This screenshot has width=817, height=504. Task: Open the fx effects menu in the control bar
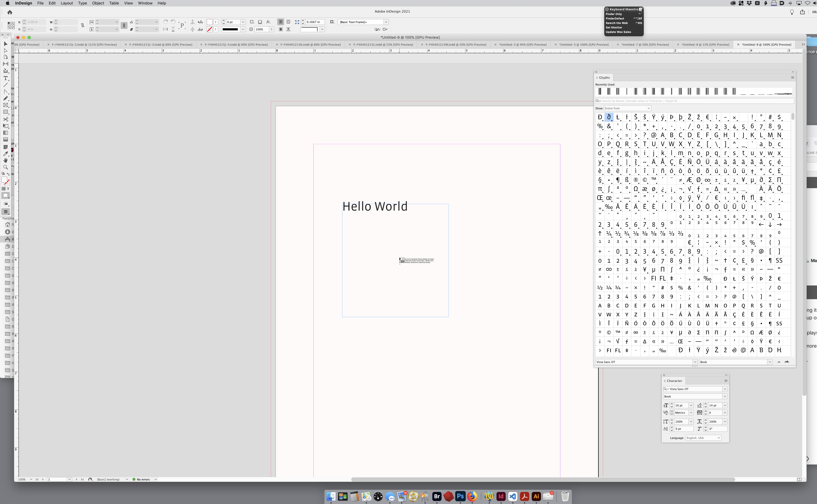point(269,22)
